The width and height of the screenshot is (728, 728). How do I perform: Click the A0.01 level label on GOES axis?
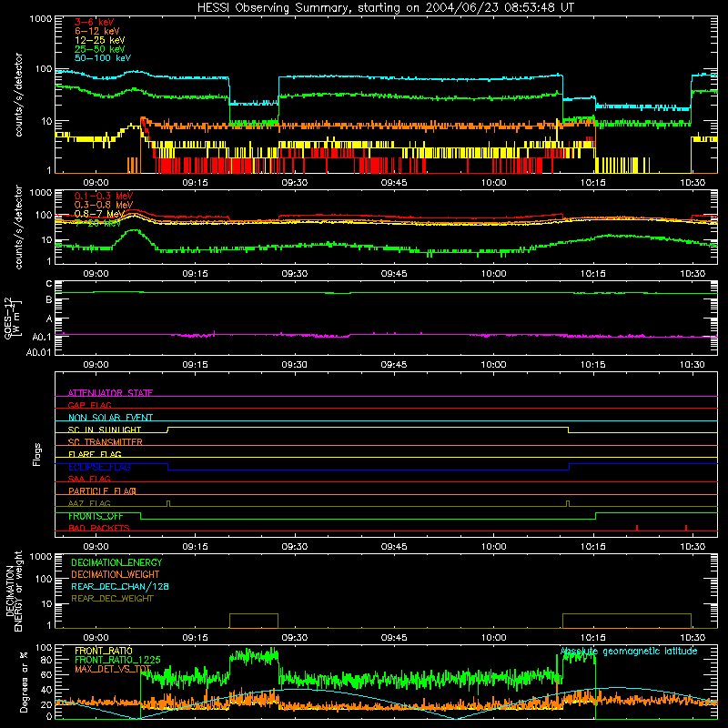pos(38,352)
